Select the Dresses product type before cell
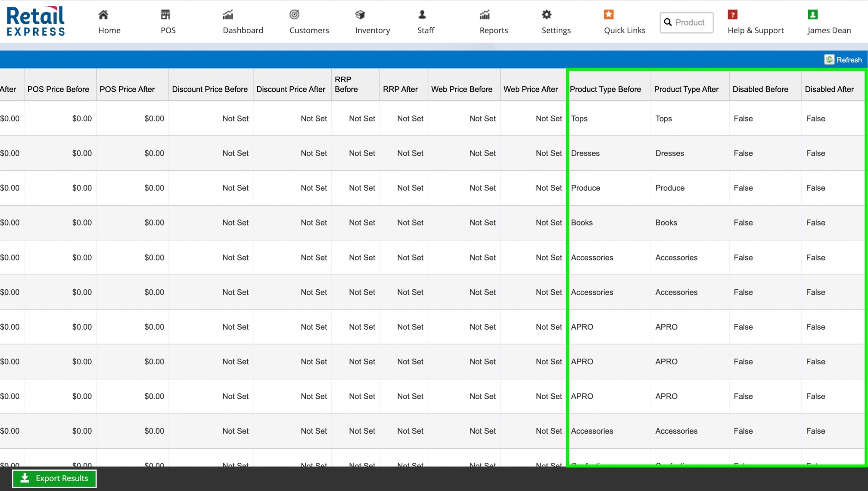 point(585,153)
